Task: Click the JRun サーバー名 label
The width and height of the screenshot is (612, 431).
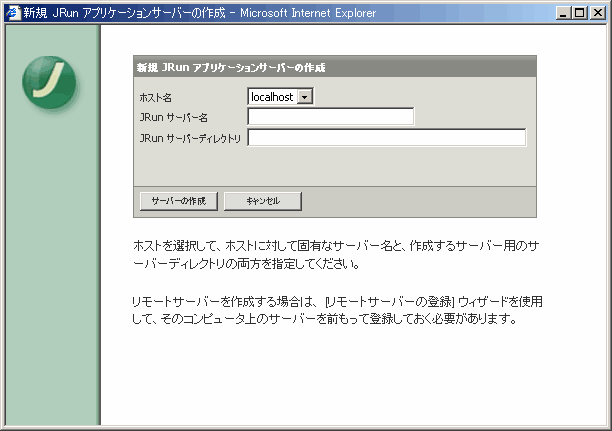Action: coord(174,118)
